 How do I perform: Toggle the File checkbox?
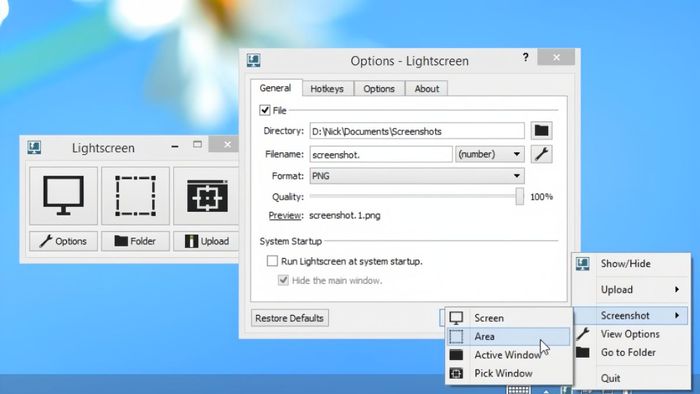tap(265, 110)
